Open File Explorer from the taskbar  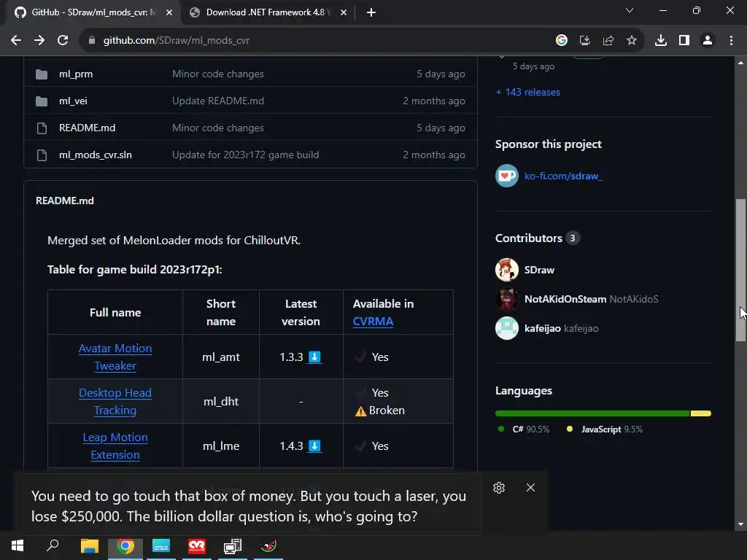(89, 545)
